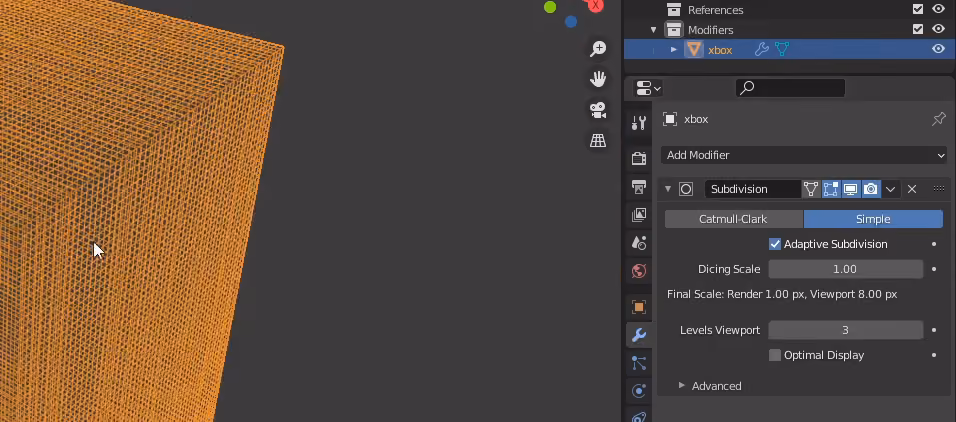Select the xbox object in outliner
Screen dimensions: 956x422
point(720,50)
